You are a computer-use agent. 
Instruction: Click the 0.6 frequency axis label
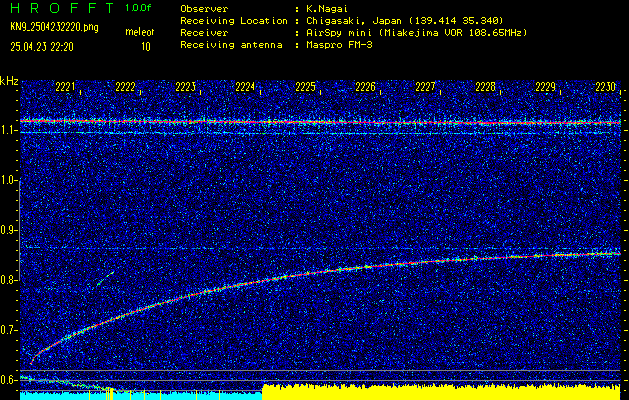(x=9, y=380)
